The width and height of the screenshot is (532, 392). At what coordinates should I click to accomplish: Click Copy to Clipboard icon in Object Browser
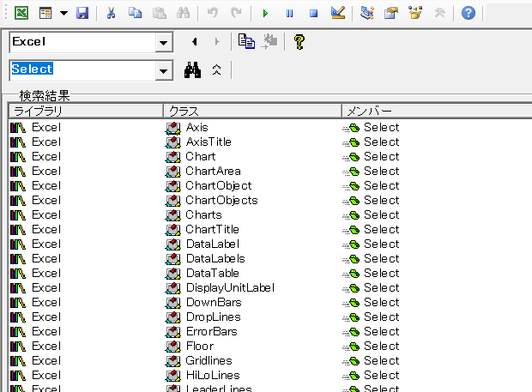[246, 42]
